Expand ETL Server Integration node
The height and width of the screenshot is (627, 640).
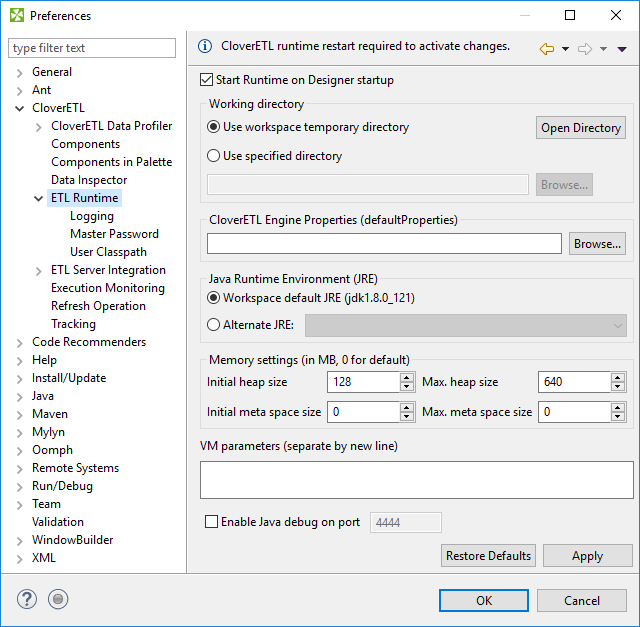tap(38, 271)
